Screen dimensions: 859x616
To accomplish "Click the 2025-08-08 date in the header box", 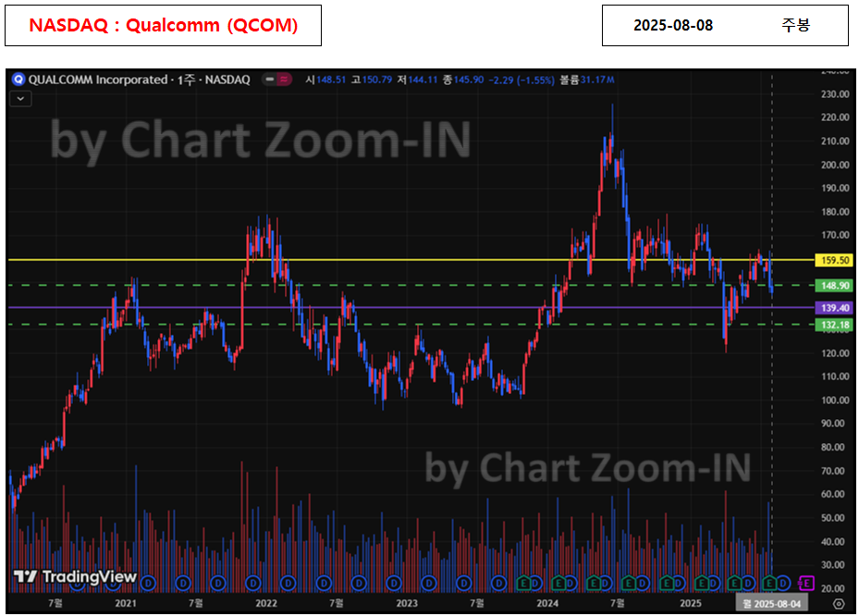I will pyautogui.click(x=673, y=25).
